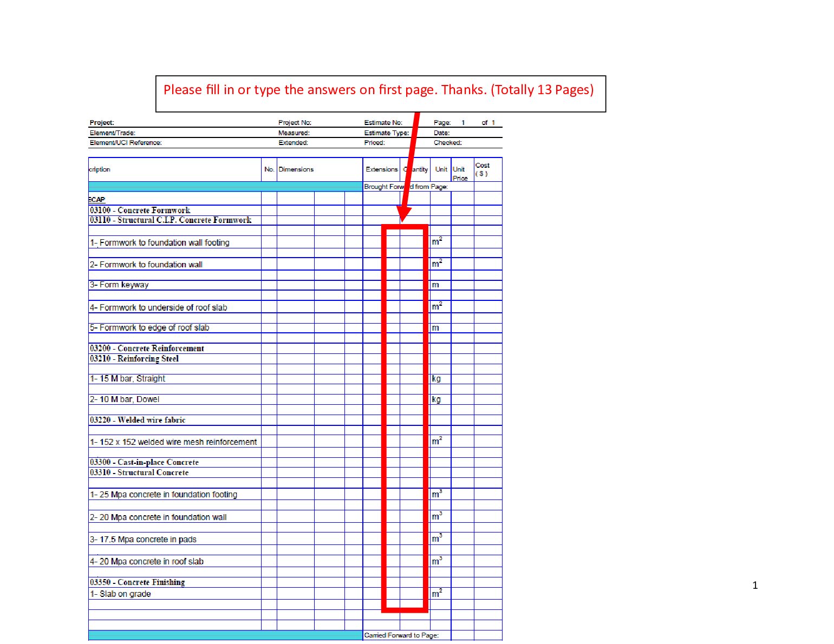Click quantity cell for formwork to foundation wall footing
Viewport: 834px width, 644px height.
pos(415,242)
